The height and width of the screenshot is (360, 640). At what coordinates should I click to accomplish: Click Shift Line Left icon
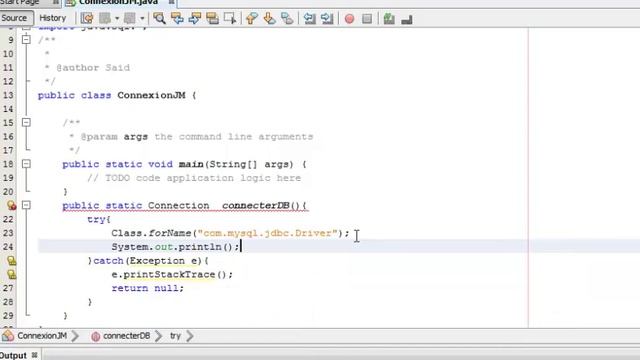309,18
